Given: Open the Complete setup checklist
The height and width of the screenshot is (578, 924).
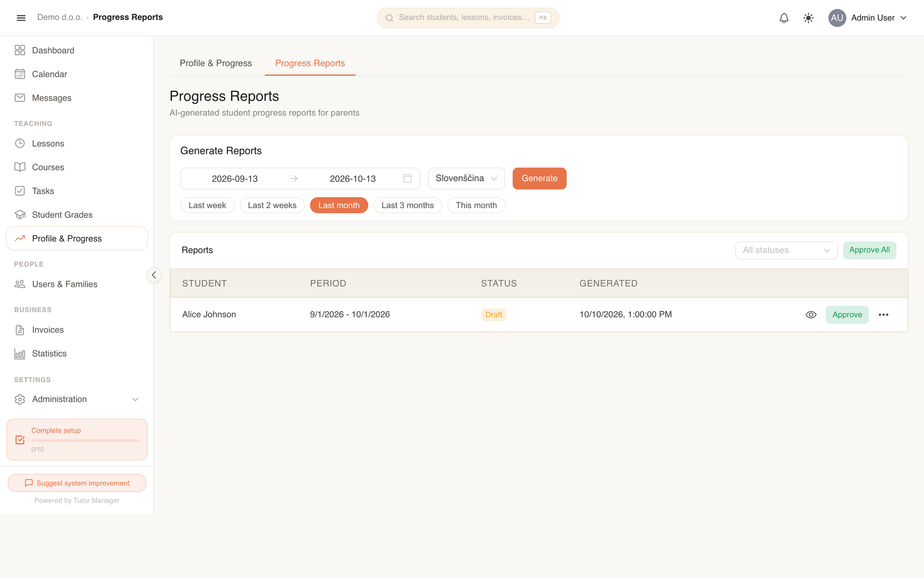Looking at the screenshot, I should click(77, 440).
